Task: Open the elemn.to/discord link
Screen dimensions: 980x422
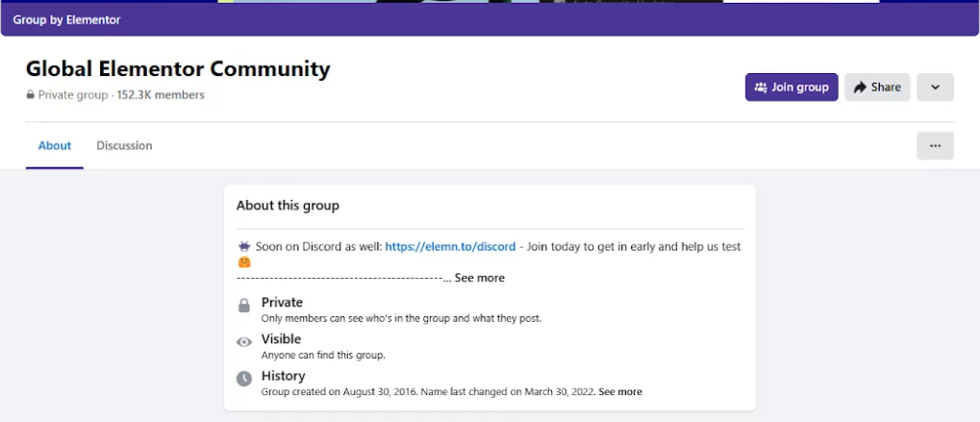Action: pyautogui.click(x=450, y=247)
